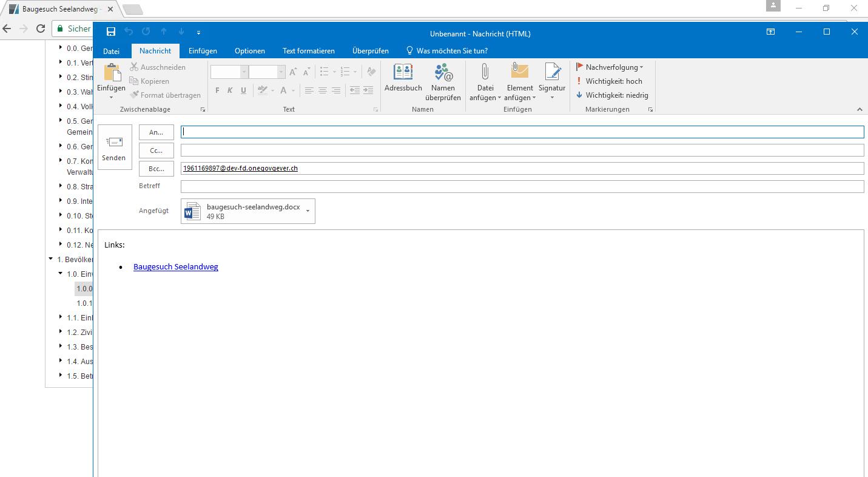Open the Text group dialog launcher
The image size is (868, 477).
pos(375,110)
